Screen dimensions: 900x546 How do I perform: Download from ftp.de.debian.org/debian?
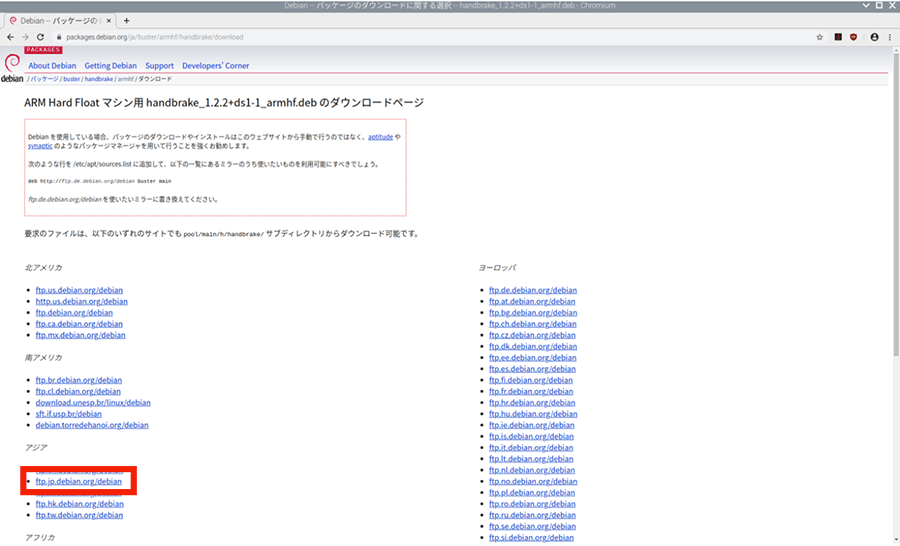[533, 290]
